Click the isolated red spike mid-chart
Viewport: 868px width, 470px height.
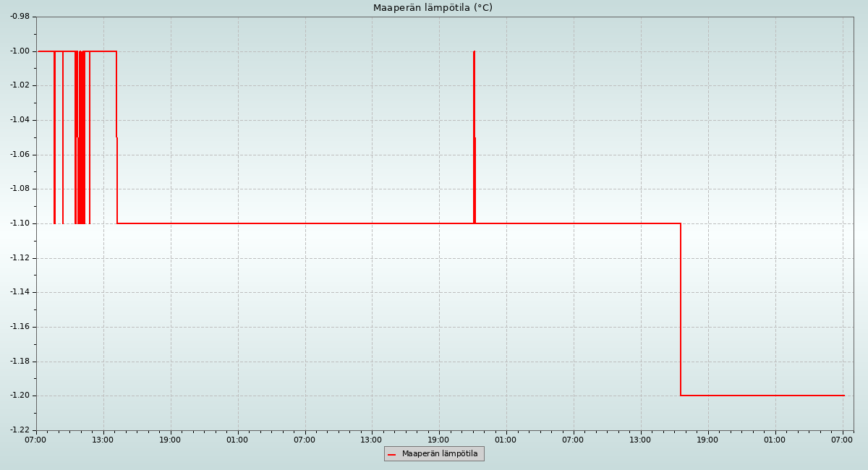coord(474,137)
